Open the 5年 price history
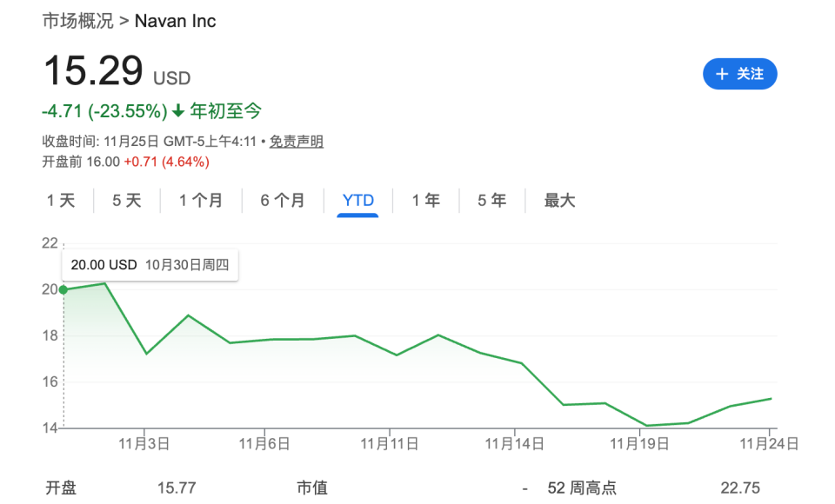Screen dimensions: 835x504 (491, 200)
